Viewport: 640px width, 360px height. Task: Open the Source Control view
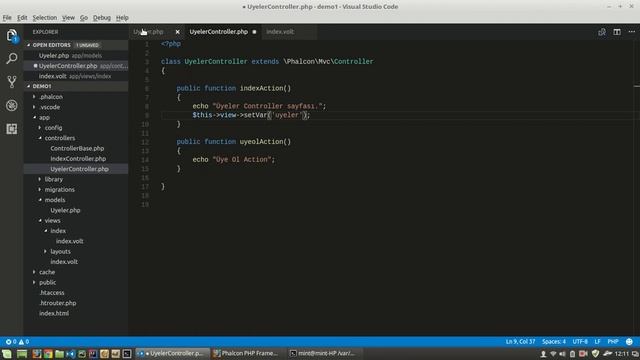[12, 82]
